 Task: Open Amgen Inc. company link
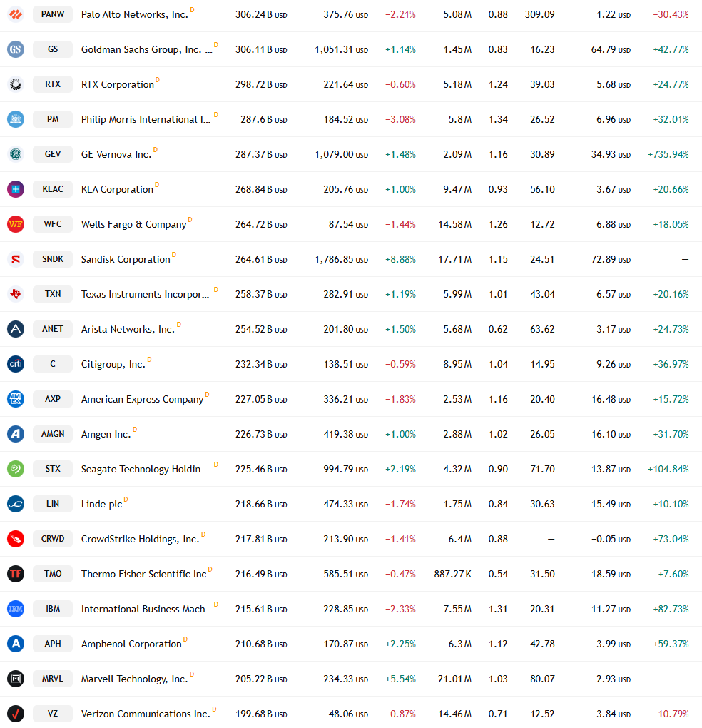click(106, 434)
